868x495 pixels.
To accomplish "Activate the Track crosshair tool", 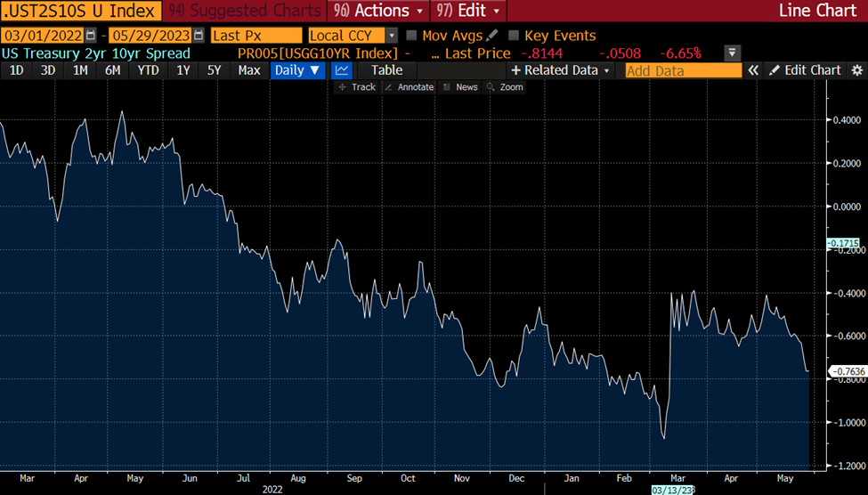I will [x=356, y=87].
